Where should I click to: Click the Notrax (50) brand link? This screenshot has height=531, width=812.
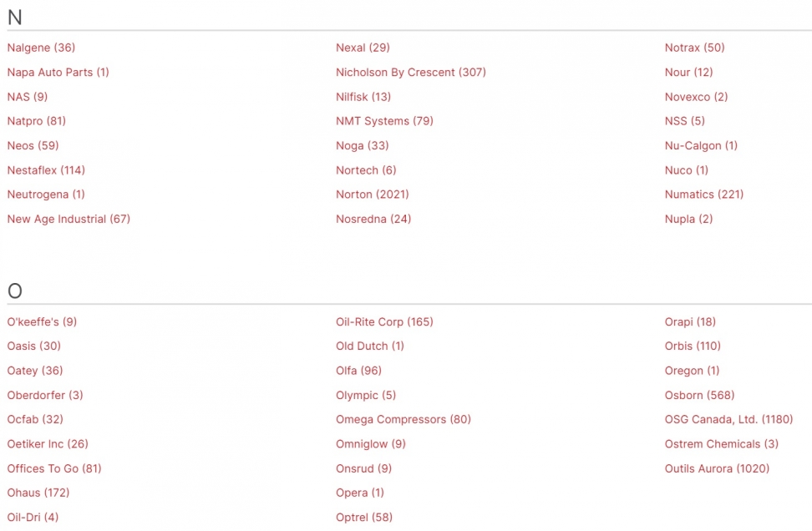[694, 48]
